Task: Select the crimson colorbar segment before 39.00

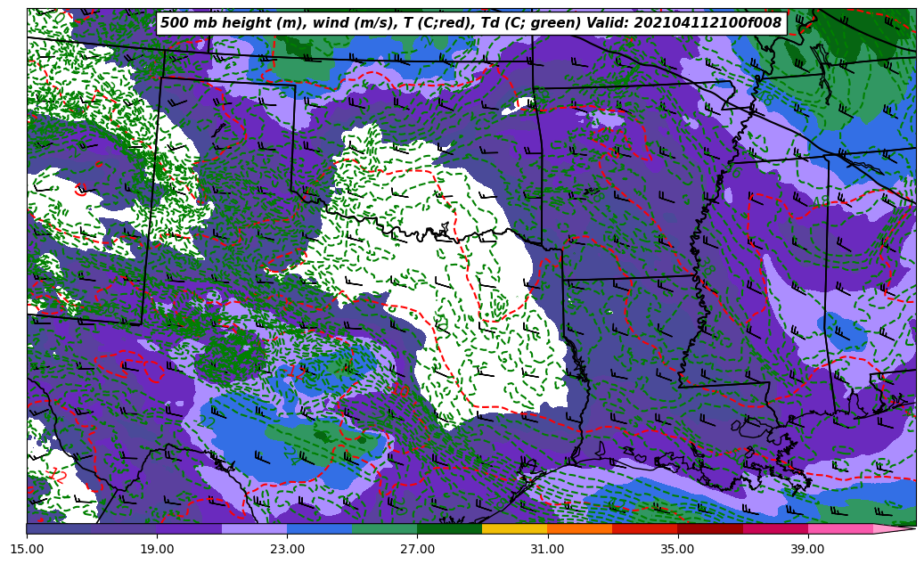Action: [x=775, y=528]
